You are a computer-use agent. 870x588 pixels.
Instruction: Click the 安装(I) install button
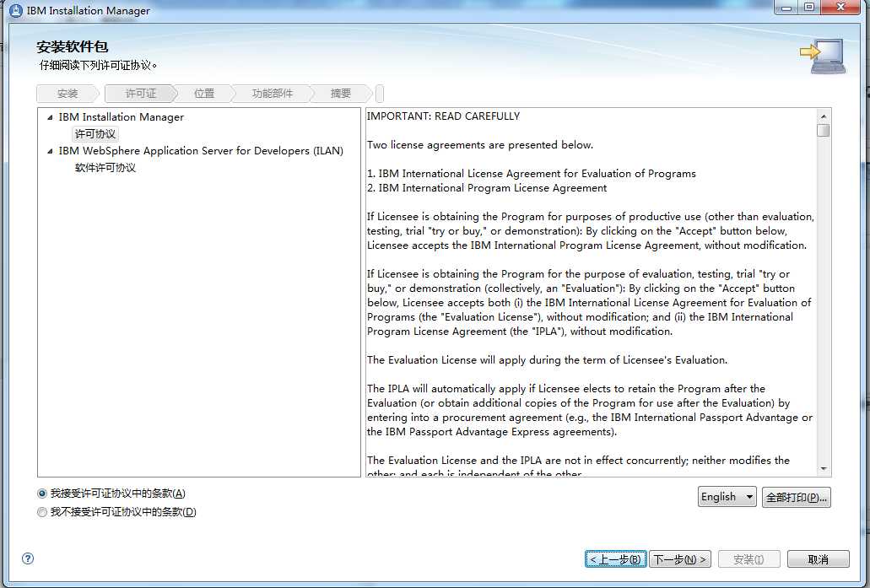click(x=749, y=559)
